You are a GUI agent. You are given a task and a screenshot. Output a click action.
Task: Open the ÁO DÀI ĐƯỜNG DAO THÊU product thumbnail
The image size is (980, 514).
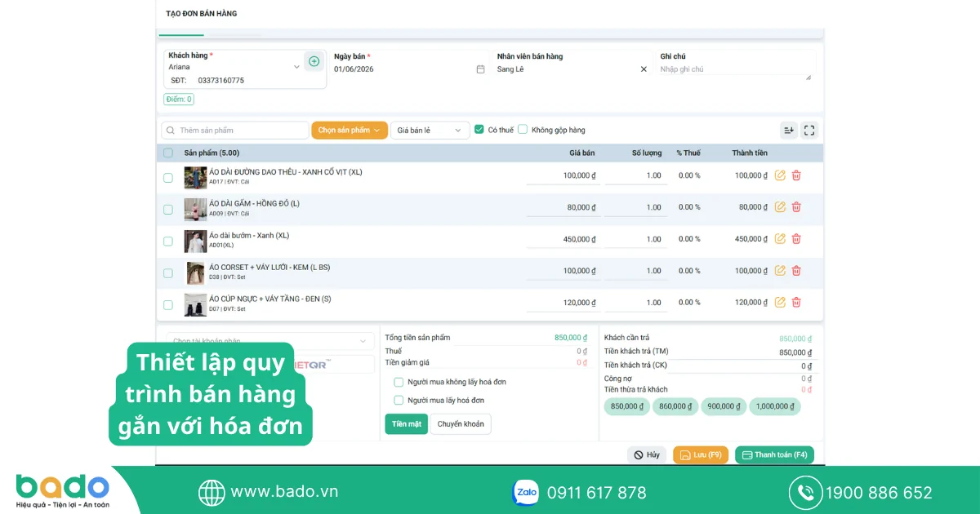[195, 178]
